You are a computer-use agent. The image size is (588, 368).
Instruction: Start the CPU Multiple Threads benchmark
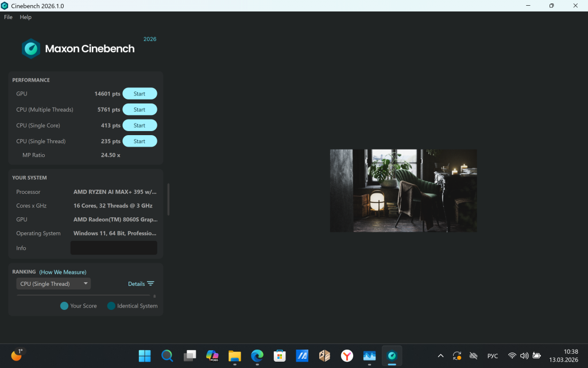click(x=140, y=109)
